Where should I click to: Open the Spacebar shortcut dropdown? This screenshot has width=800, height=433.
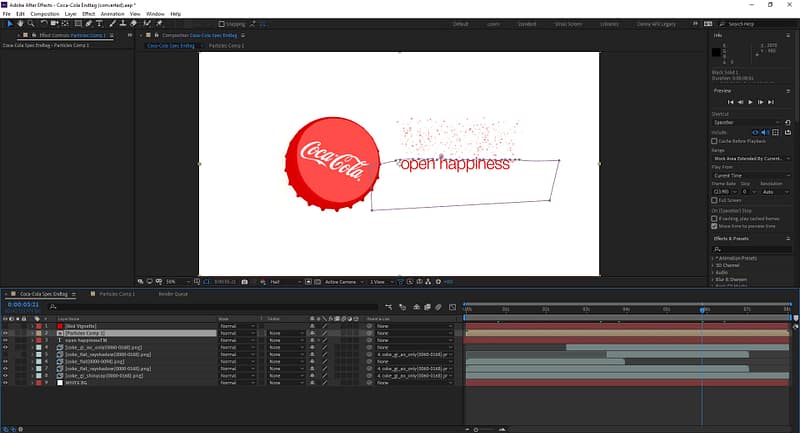click(x=746, y=122)
